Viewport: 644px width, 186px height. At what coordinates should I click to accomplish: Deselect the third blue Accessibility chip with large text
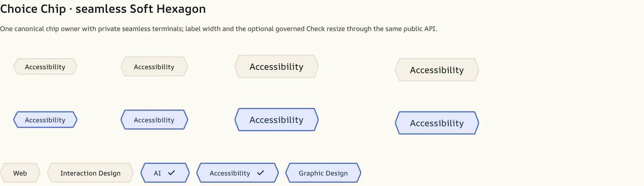coord(277,120)
